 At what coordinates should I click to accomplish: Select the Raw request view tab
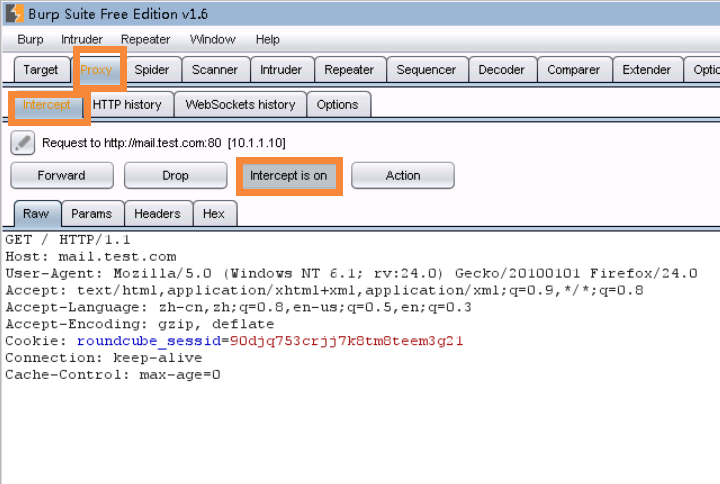point(36,214)
